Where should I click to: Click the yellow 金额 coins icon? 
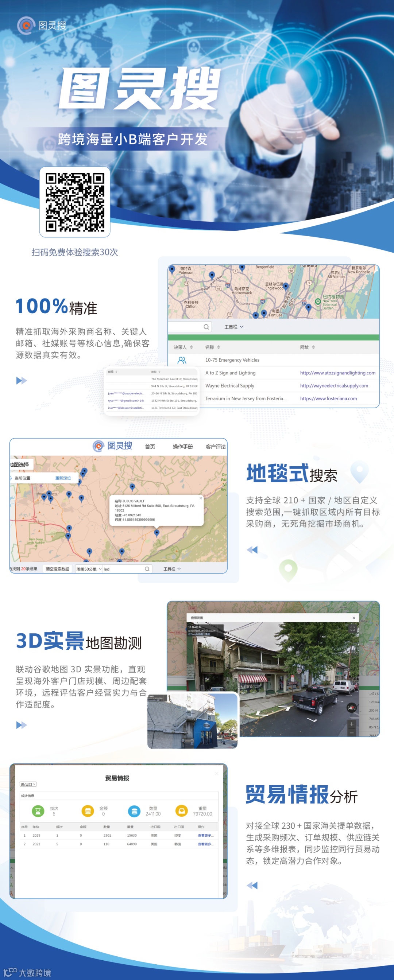coord(88,811)
